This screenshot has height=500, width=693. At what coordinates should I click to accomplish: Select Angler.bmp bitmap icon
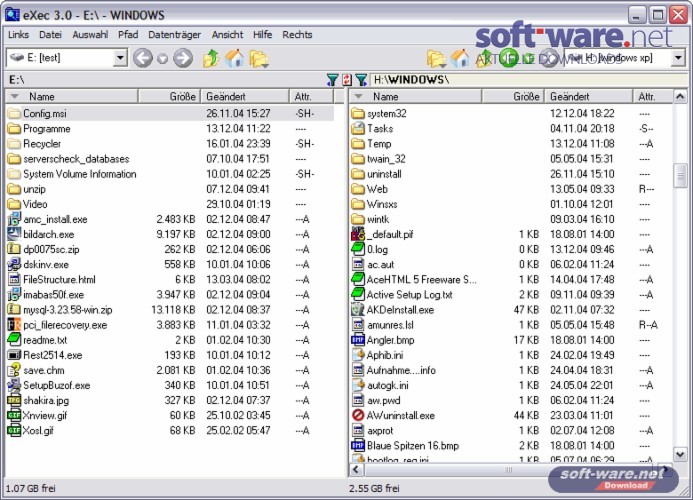[x=358, y=340]
